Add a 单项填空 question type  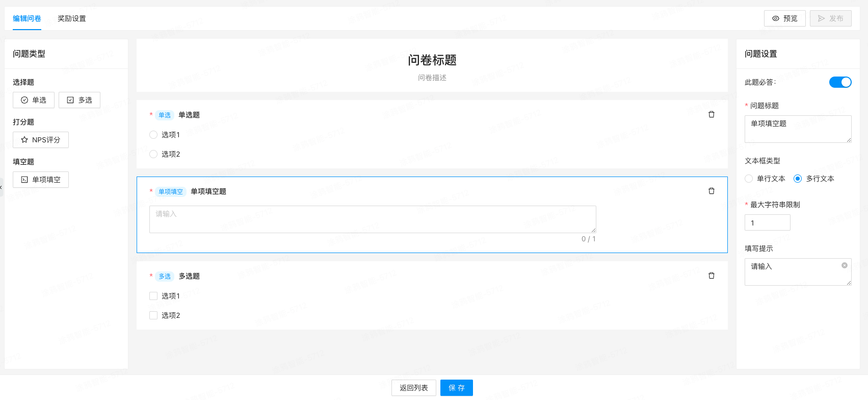[41, 180]
